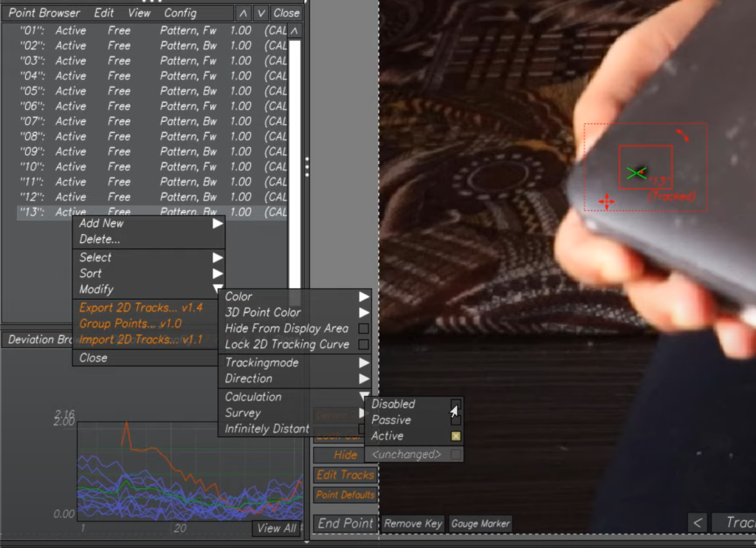Image resolution: width=756 pixels, height=548 pixels.
Task: Select point "04" row in the list
Action: point(152,76)
